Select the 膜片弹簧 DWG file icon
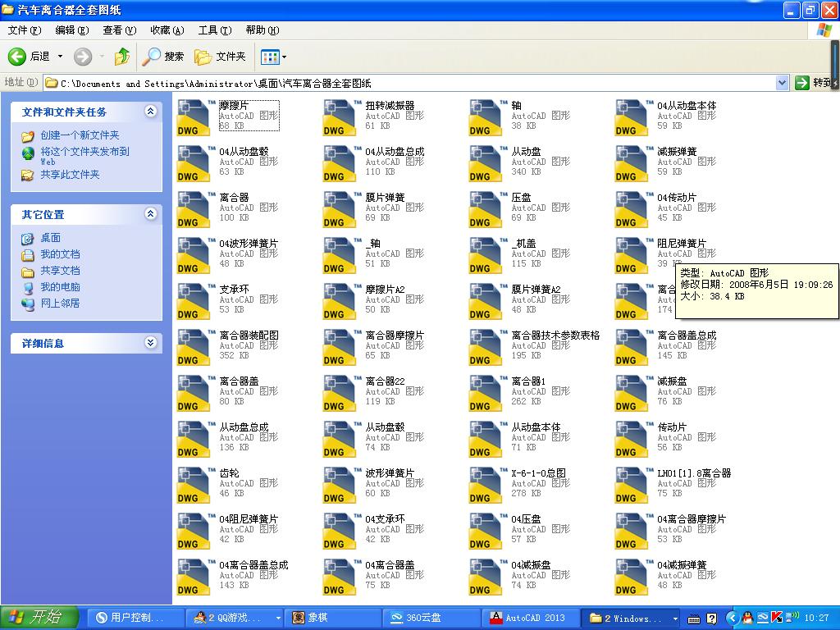The image size is (840, 630). click(340, 210)
